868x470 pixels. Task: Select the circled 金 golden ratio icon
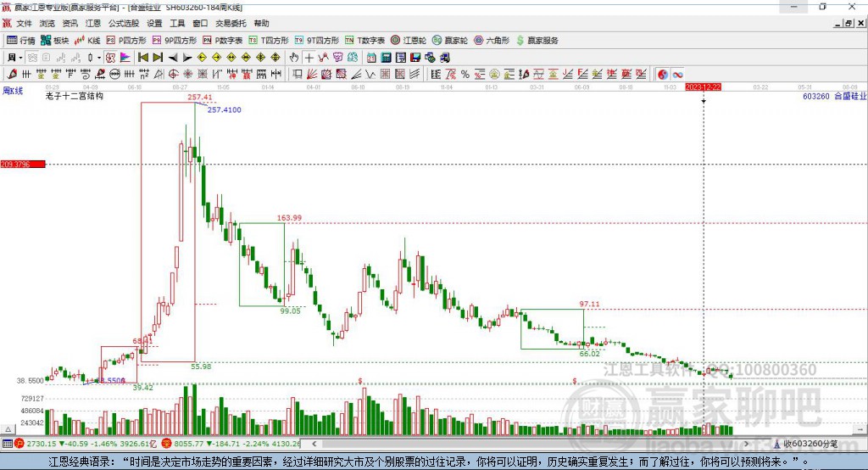tap(494, 75)
